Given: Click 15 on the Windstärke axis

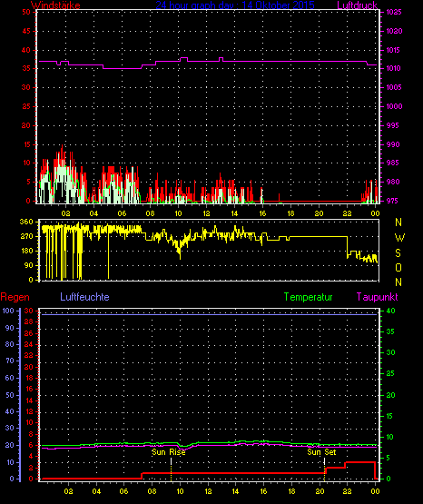Looking at the screenshot, I should [x=26, y=144].
